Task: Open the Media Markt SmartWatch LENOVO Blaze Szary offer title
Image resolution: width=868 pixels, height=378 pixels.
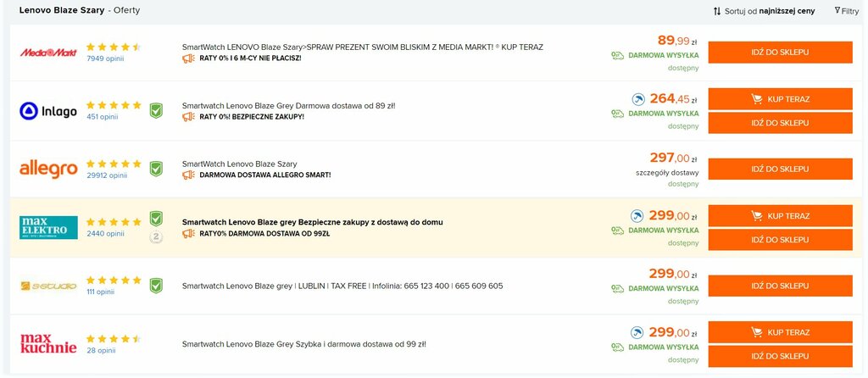Action: tap(363, 47)
